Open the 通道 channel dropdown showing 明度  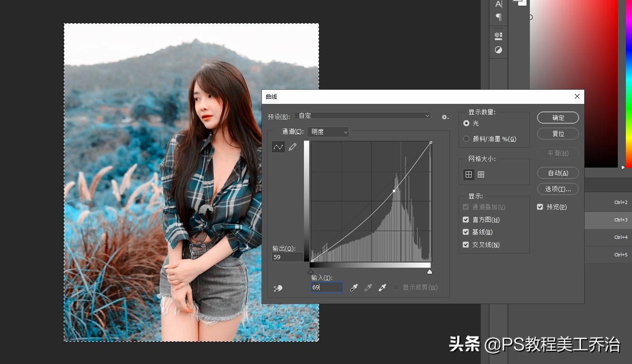328,132
